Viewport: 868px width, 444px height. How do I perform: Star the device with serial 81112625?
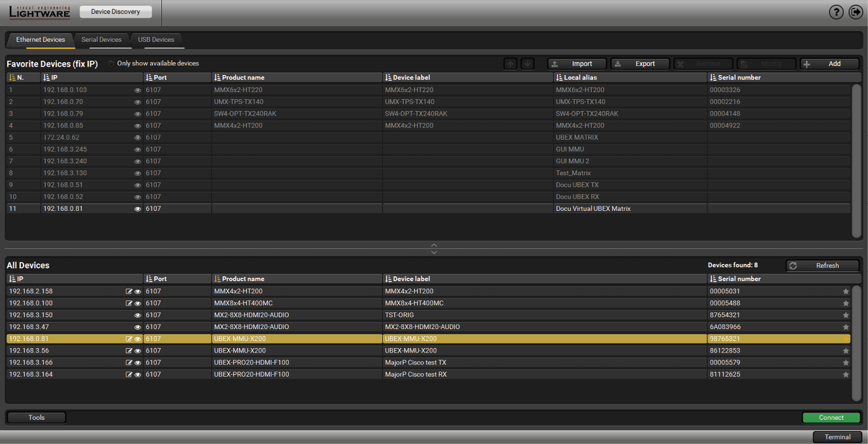pyautogui.click(x=846, y=375)
